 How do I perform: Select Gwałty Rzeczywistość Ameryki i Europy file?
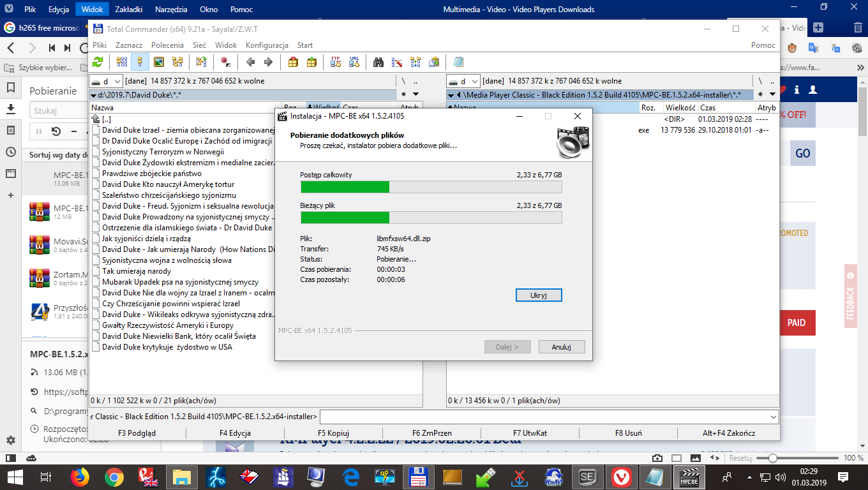click(168, 325)
